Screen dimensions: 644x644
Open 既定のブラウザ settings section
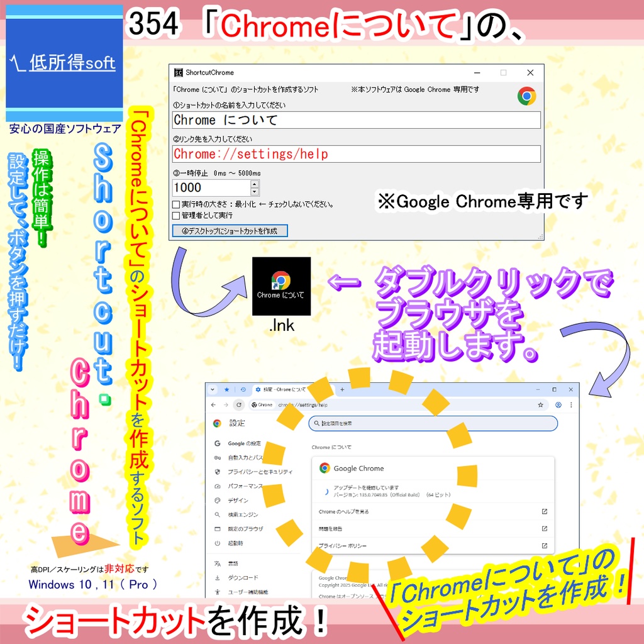[x=245, y=529]
